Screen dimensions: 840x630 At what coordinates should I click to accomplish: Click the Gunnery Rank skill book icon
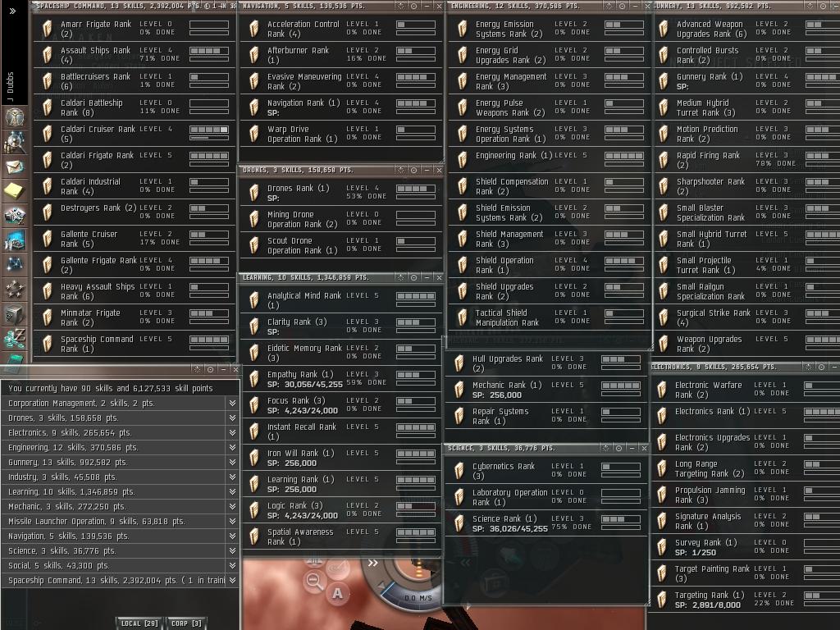click(663, 81)
